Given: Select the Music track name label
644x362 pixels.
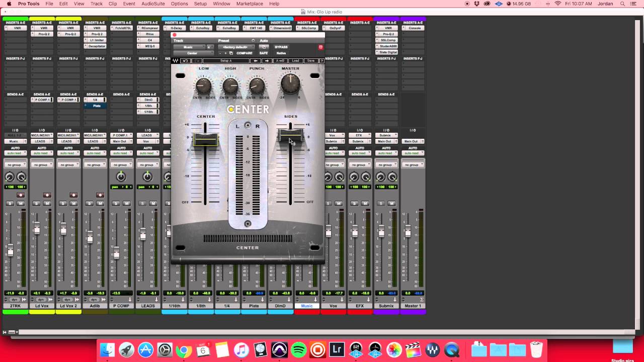Looking at the screenshot, I should (x=307, y=306).
